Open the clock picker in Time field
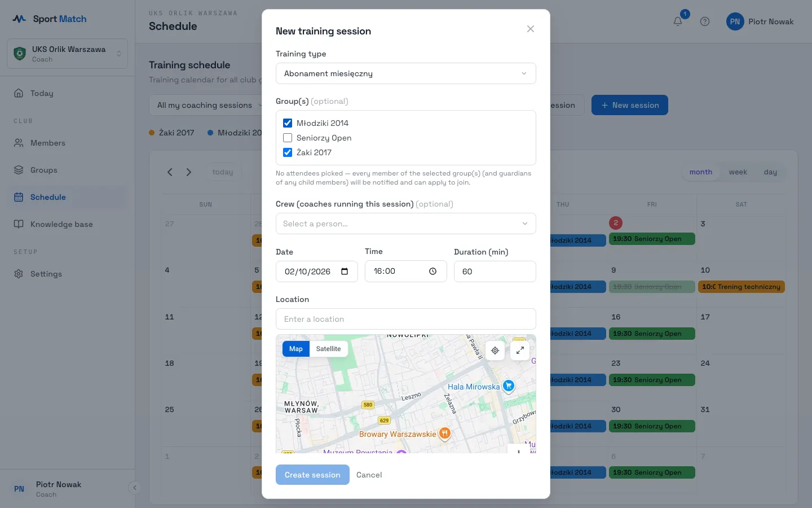 (433, 271)
